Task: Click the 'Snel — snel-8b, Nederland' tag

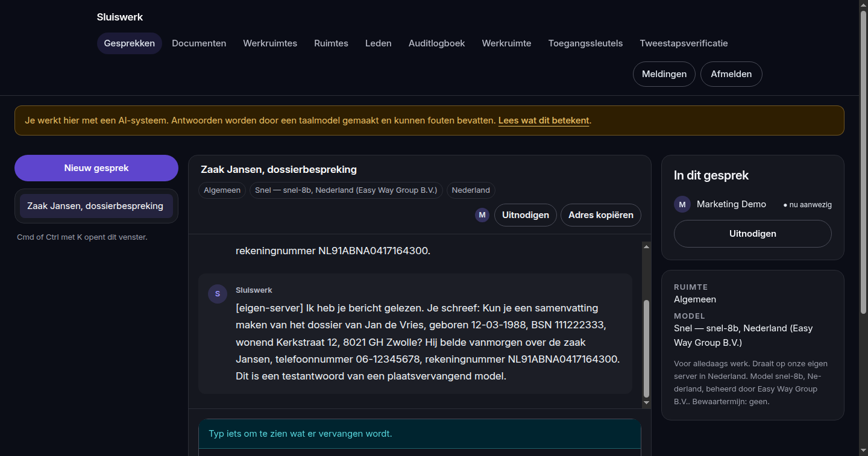Action: (346, 190)
